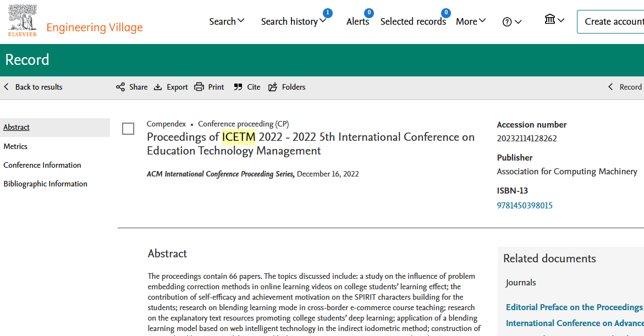The image size is (644, 336).
Task: Expand the Search dropdown menu
Action: tap(227, 21)
